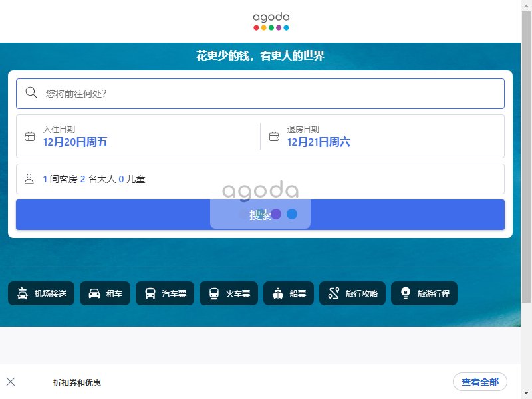Click the 退房日期 label
The width and height of the screenshot is (532, 399).
tap(303, 129)
